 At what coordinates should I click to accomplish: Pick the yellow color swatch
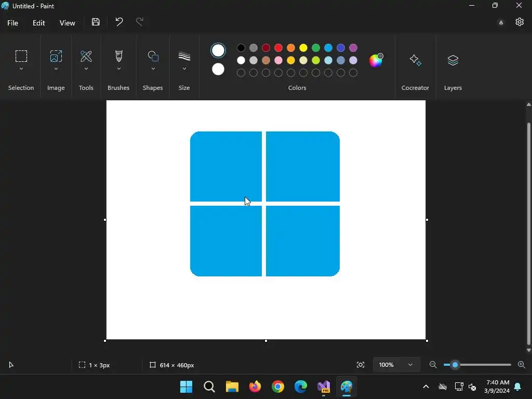tap(303, 48)
